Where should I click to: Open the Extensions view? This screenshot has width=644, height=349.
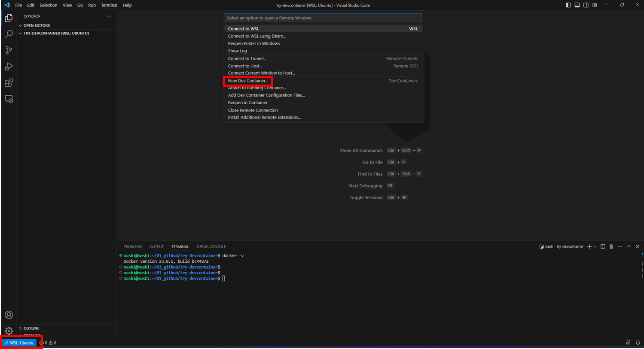(x=9, y=82)
